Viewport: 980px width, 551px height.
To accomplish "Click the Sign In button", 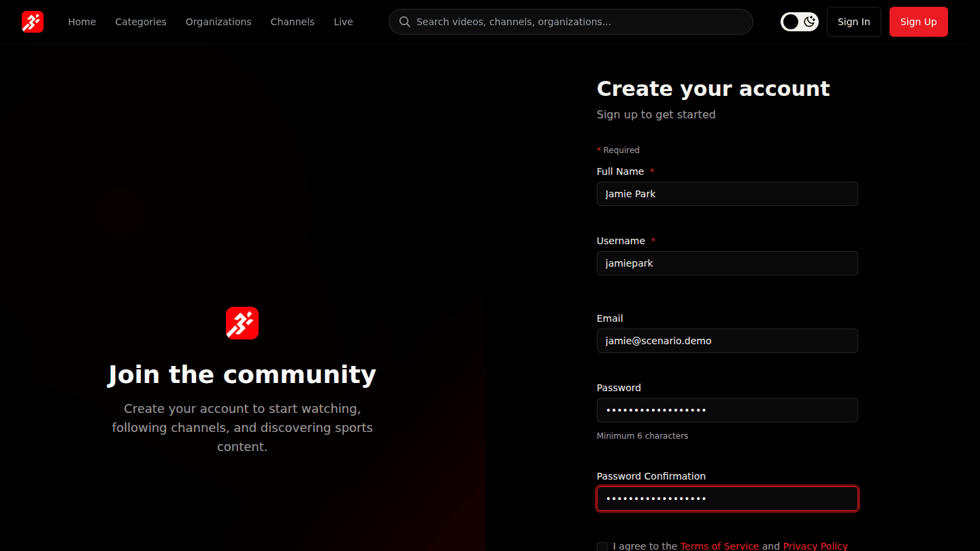I will click(854, 22).
